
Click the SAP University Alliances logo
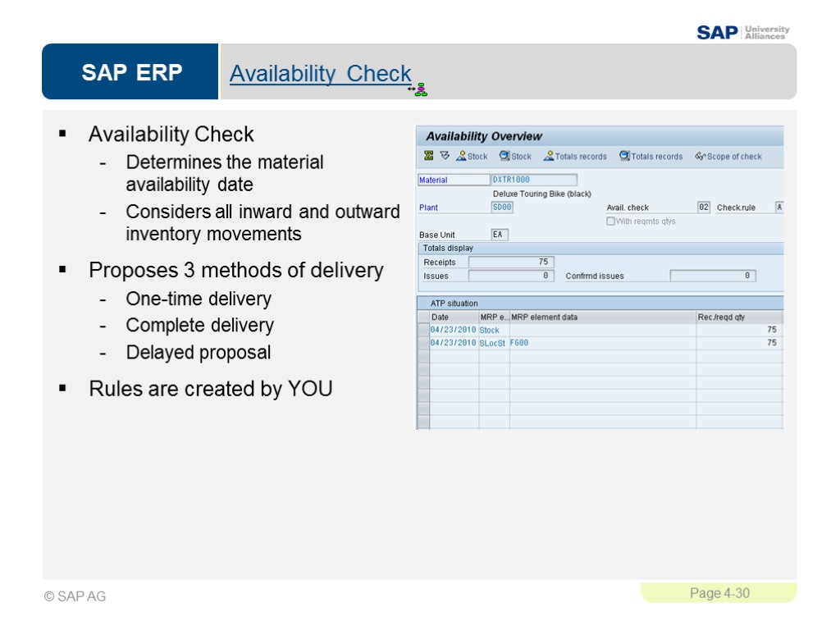[743, 32]
